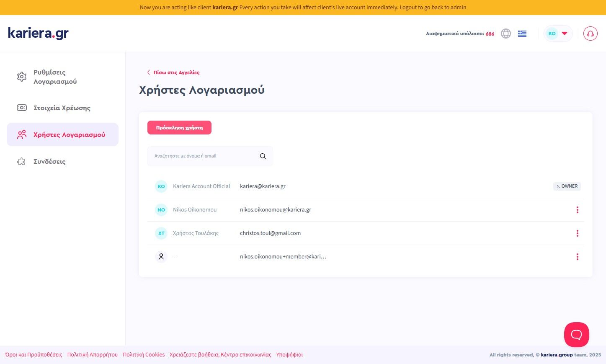Select Χρήστες Λογαριασμού in sidebar
The image size is (606, 364).
62,134
